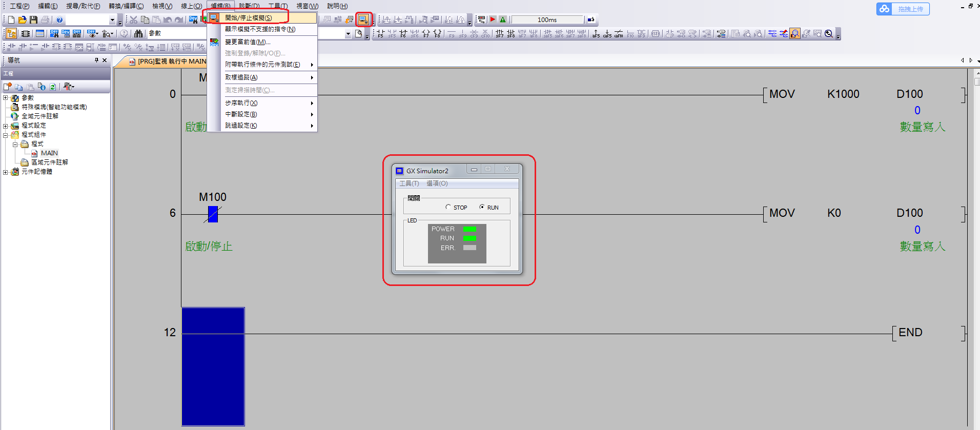Select the STOP radio button

[448, 207]
